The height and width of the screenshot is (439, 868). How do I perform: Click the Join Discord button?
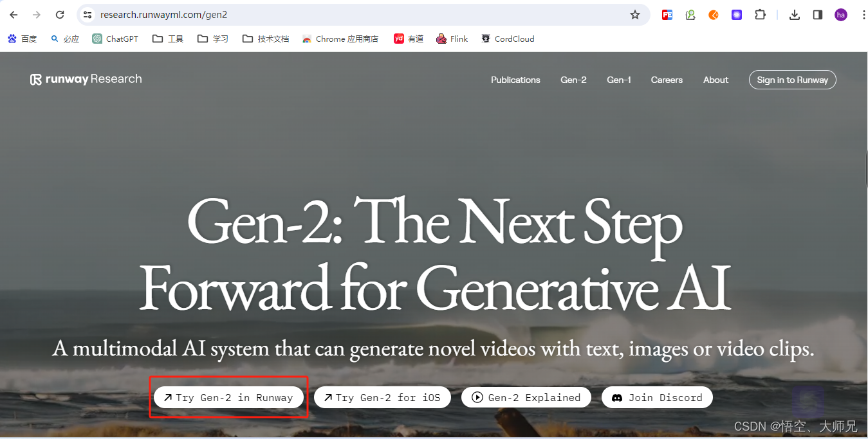[x=657, y=397]
